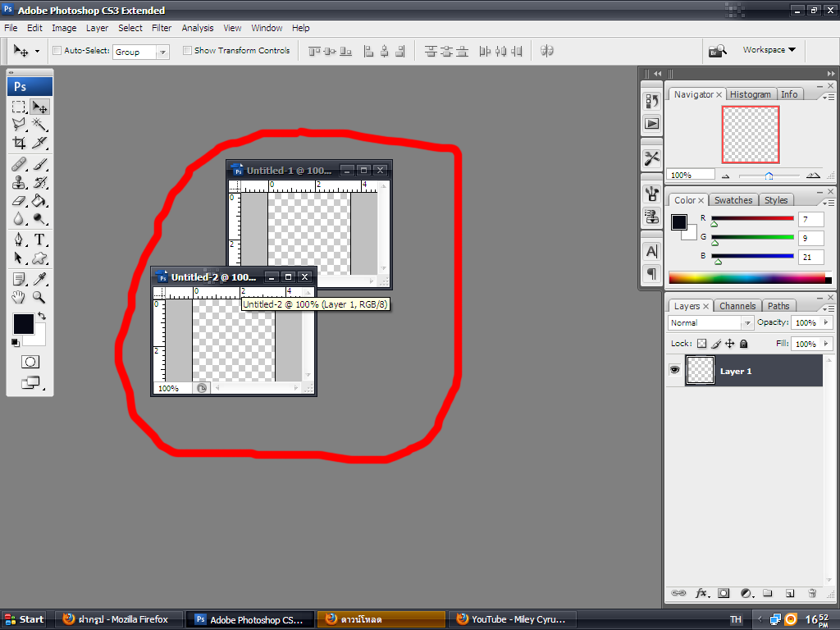The image size is (840, 630).
Task: Enable Show Transform Controls checkbox
Action: [187, 50]
